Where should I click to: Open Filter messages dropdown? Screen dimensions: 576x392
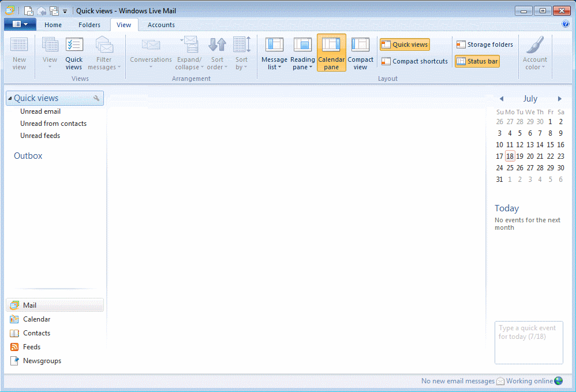coord(104,53)
